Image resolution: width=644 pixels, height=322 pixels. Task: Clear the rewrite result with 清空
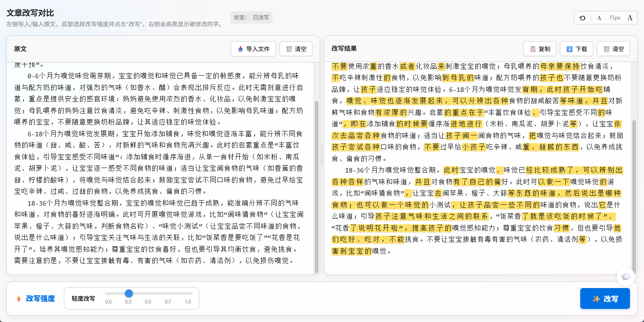(x=613, y=49)
